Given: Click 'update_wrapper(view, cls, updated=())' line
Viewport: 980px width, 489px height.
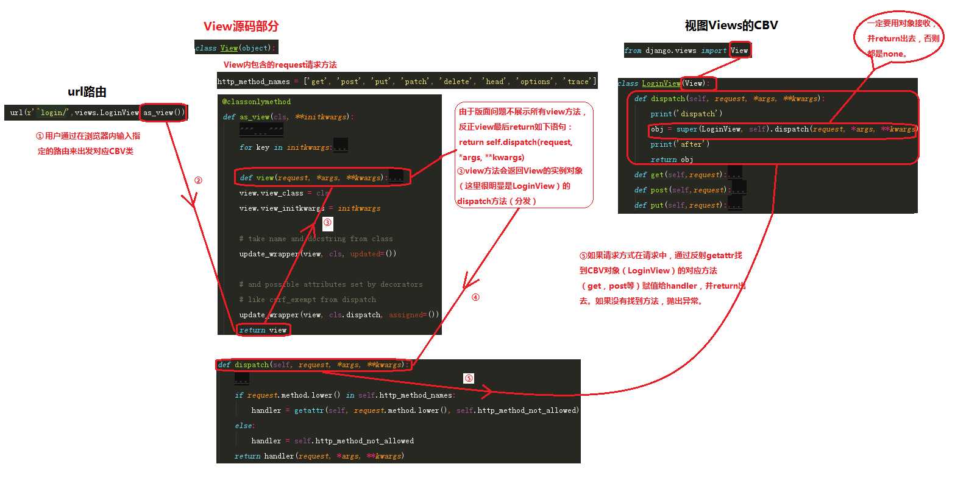Looking at the screenshot, I should point(318,254).
